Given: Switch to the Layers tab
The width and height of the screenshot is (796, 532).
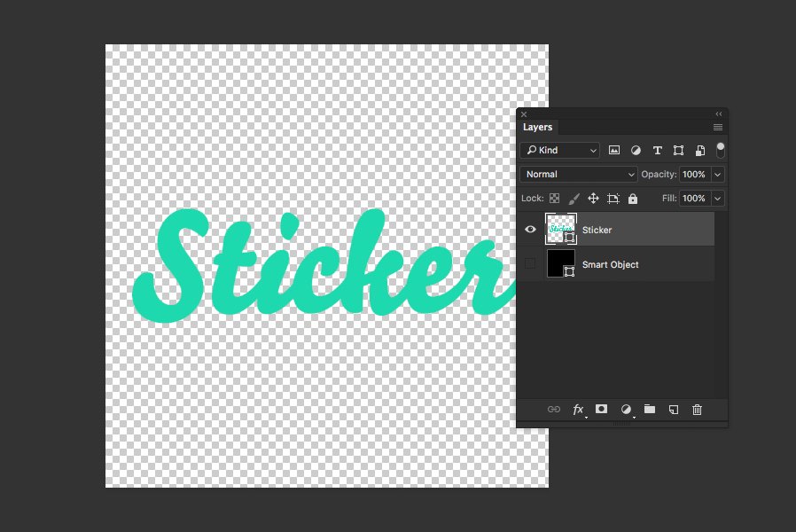Looking at the screenshot, I should [537, 127].
